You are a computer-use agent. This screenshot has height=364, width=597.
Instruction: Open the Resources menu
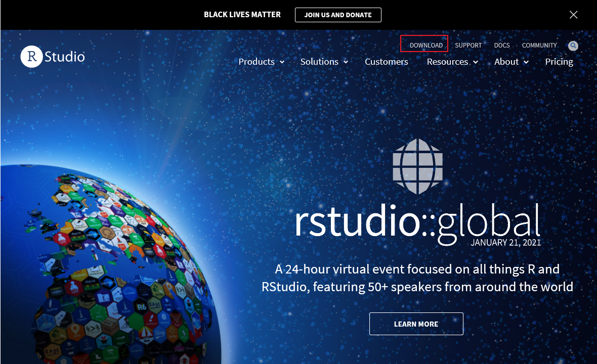pyautogui.click(x=447, y=62)
